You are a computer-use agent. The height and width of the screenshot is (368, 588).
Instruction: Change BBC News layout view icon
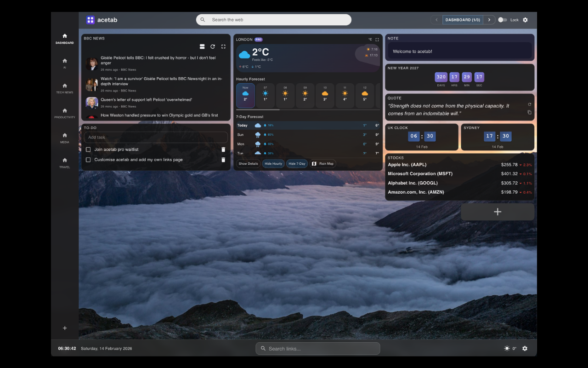tap(202, 46)
